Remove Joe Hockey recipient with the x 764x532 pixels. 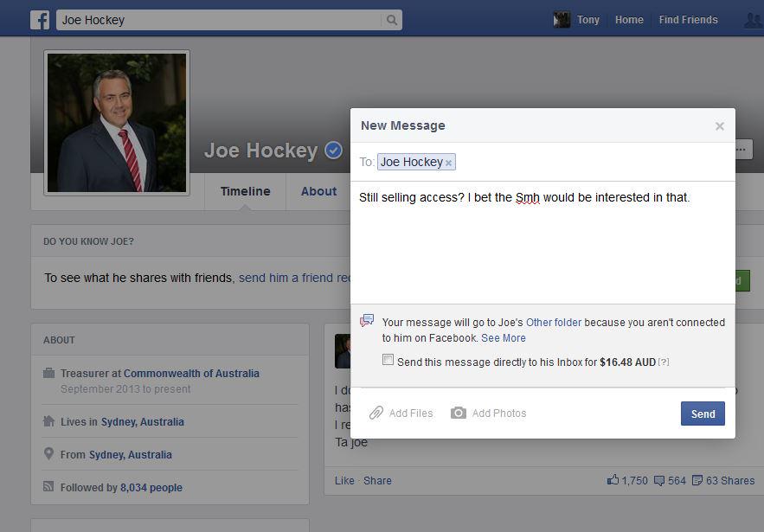click(x=448, y=163)
